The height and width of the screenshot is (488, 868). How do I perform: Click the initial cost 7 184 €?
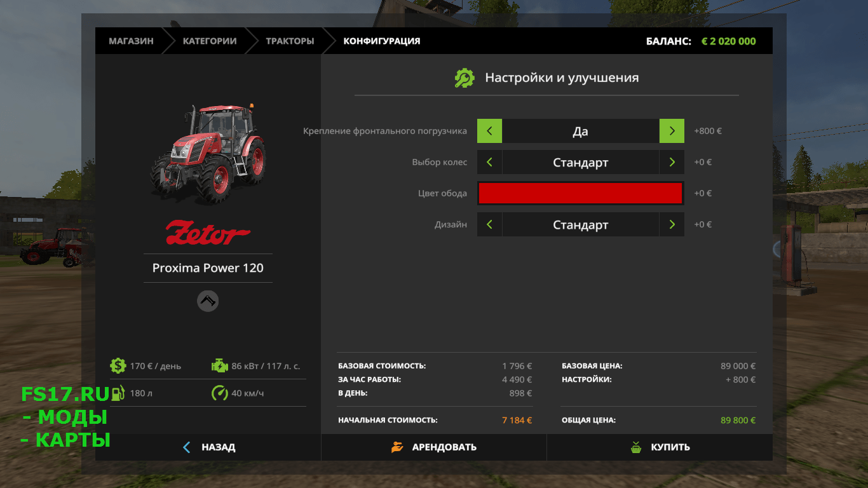coord(517,420)
